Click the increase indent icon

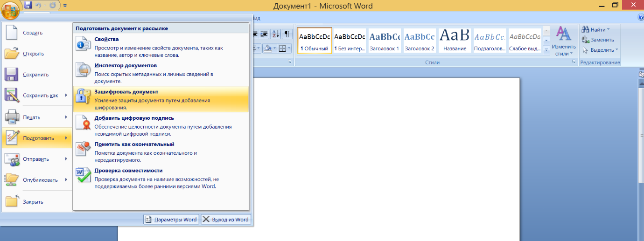pyautogui.click(x=264, y=34)
